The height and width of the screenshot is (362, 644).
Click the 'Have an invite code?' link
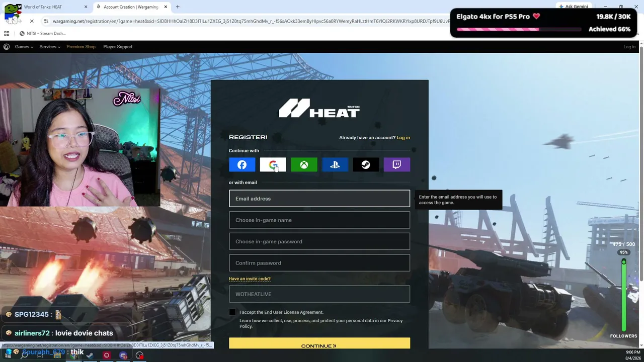(250, 279)
